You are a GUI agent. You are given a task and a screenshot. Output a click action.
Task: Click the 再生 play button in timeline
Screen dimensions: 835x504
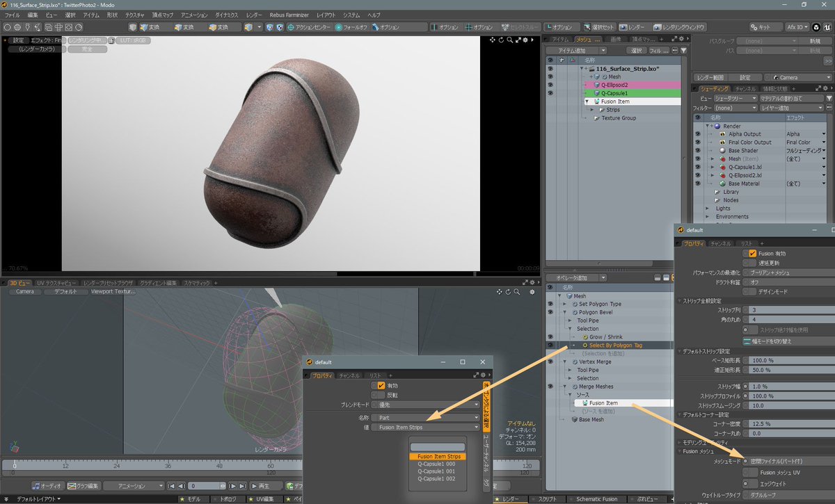[265, 486]
